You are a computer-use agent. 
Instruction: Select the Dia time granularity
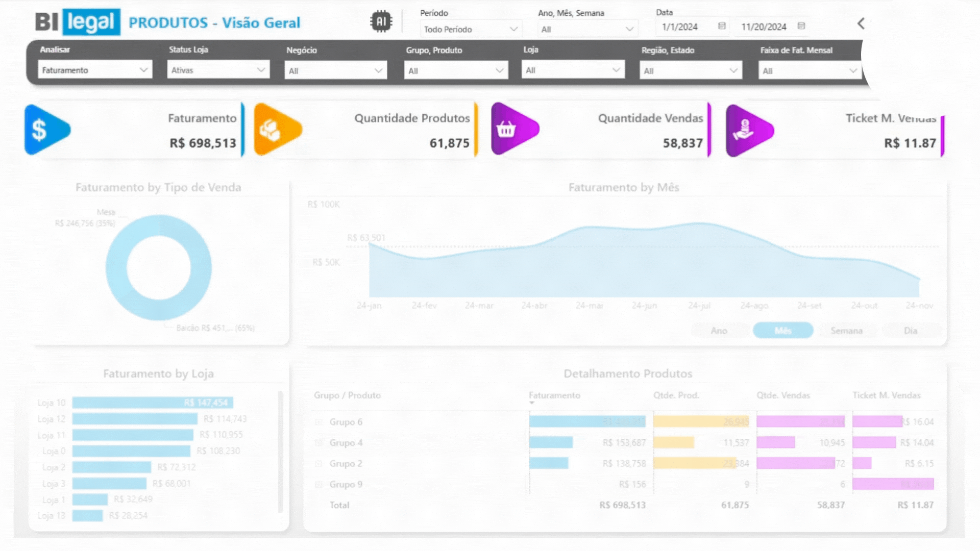[911, 331]
